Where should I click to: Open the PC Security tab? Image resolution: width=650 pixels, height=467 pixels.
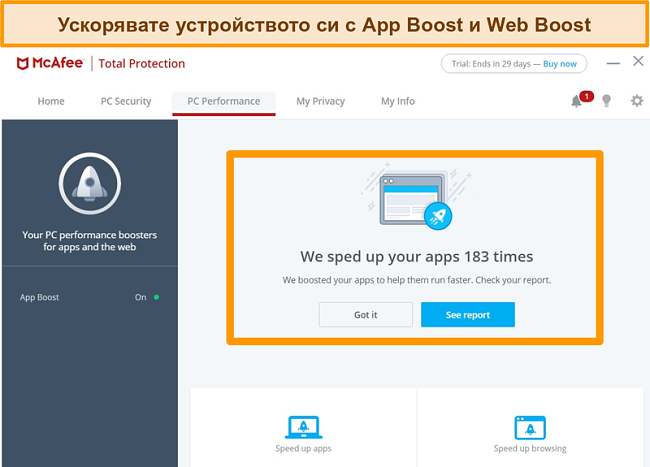126,101
